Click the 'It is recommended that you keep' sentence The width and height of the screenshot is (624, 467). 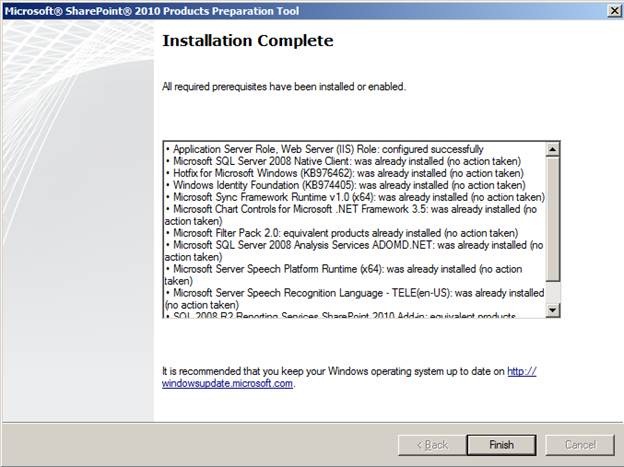pyautogui.click(x=349, y=377)
